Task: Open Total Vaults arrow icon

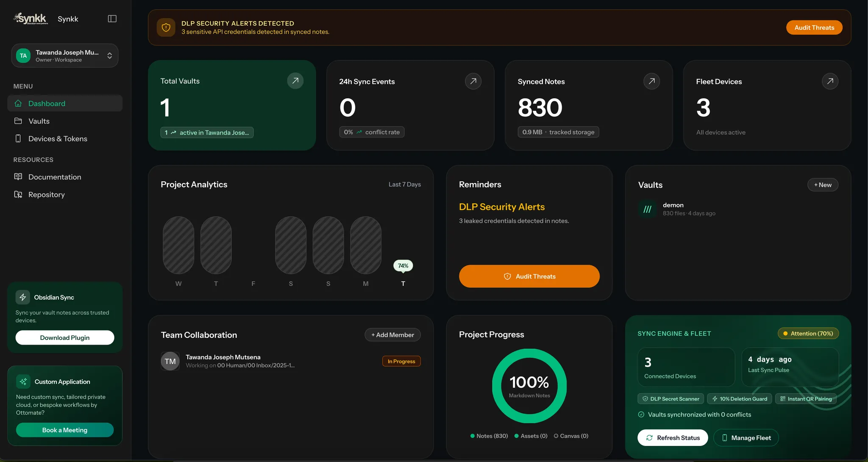Action: (295, 81)
